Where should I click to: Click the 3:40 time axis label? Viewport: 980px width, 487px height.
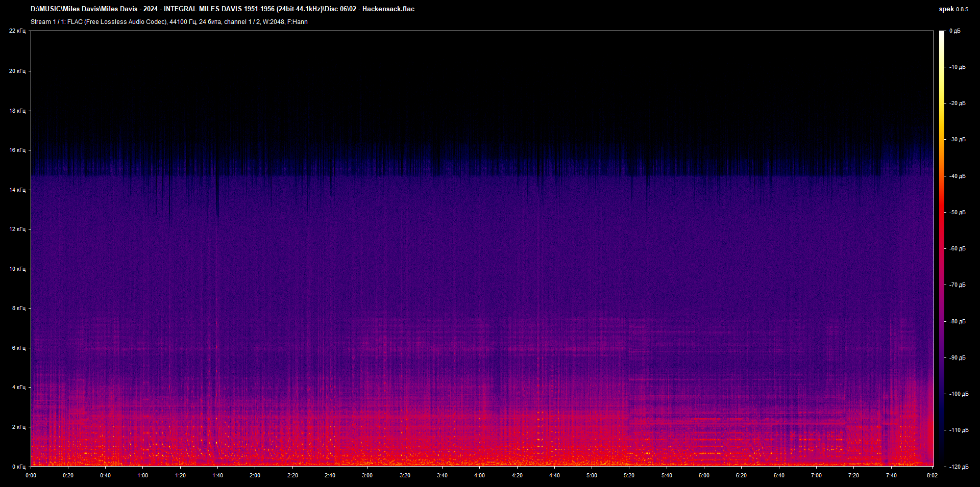point(442,475)
